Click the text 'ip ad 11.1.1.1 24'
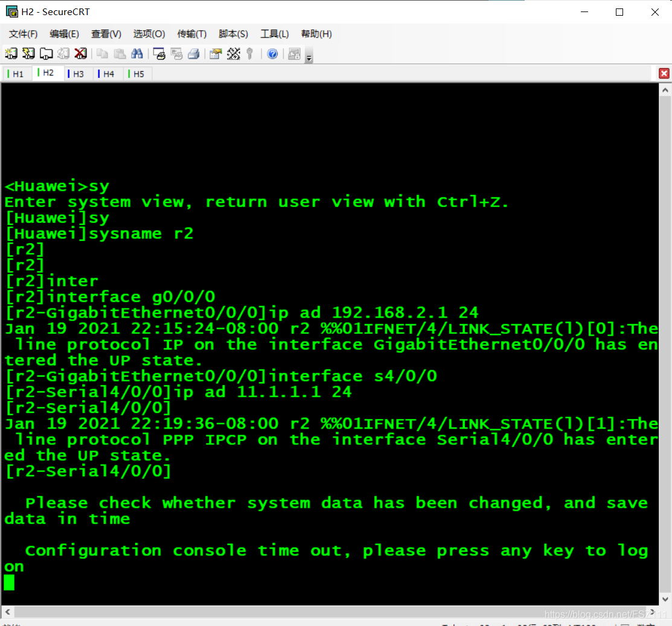 (x=262, y=392)
